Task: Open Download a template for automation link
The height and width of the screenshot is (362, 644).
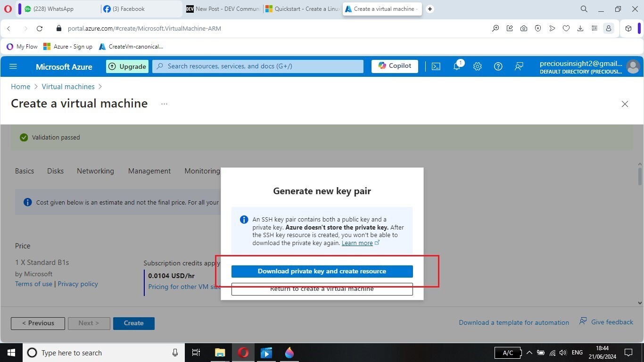Action: 514,322
